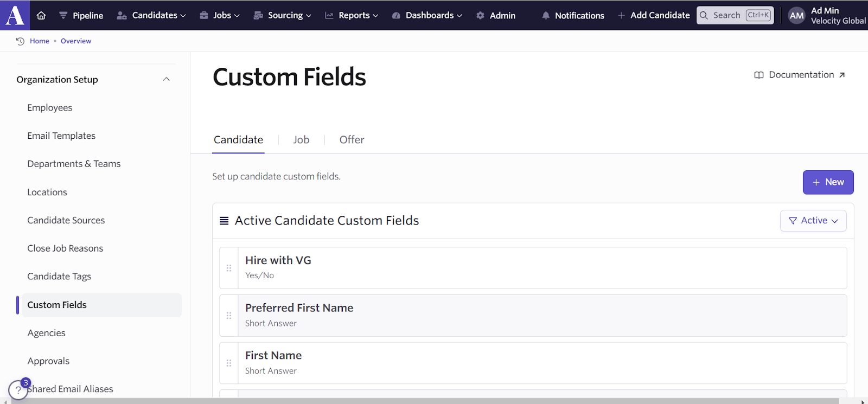Click the Jobs briefcase icon
This screenshot has height=404, width=868.
coord(204,16)
